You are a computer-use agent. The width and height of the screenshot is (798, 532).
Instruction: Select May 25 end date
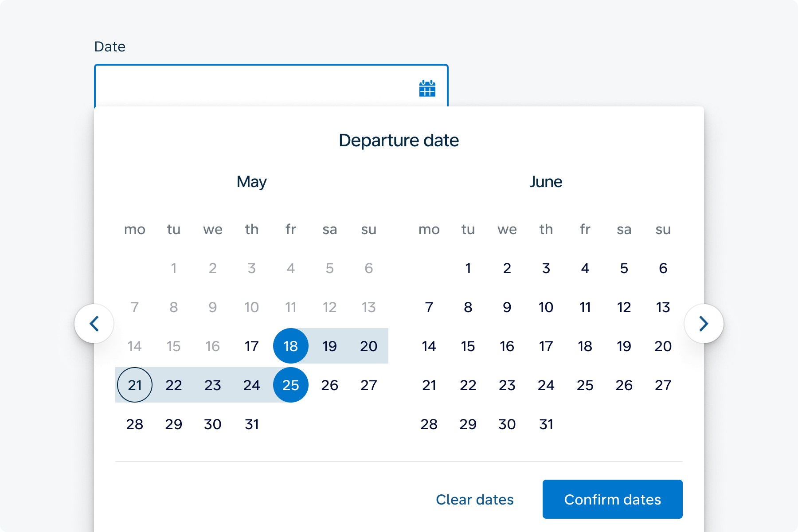pyautogui.click(x=291, y=385)
